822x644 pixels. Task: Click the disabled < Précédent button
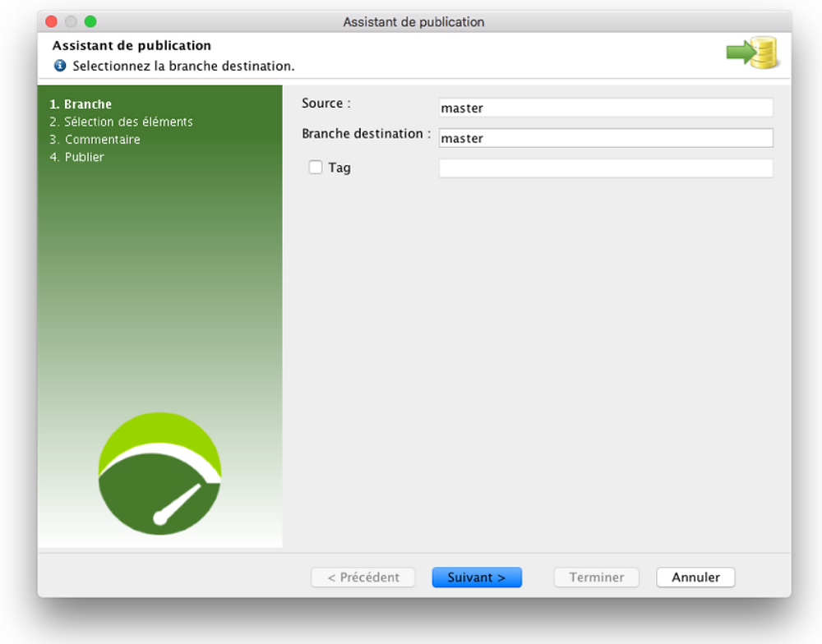tap(363, 577)
